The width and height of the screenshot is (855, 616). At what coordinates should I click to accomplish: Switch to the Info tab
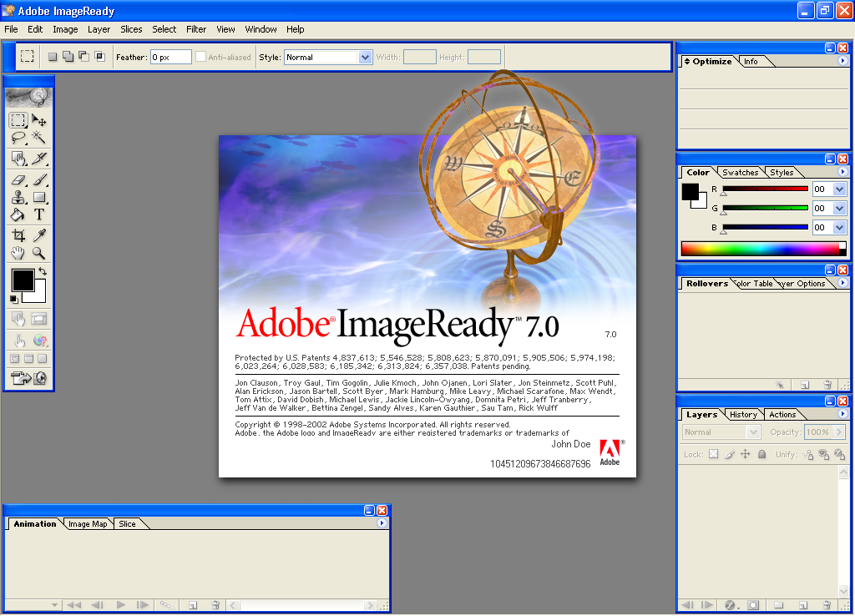coord(751,62)
